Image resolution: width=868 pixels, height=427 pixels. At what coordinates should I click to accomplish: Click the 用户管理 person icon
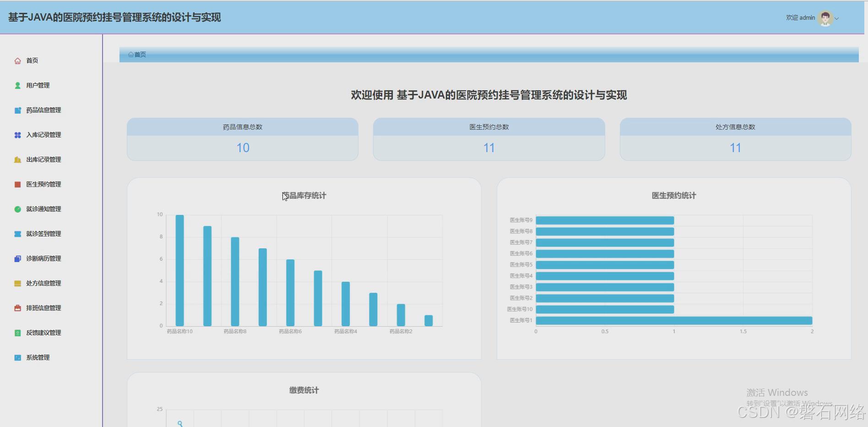(x=17, y=86)
